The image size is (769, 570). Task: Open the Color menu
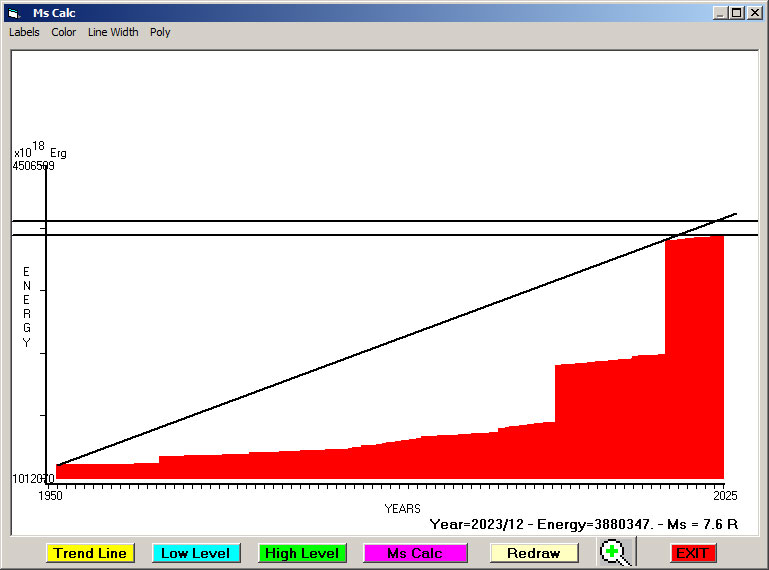coord(64,32)
